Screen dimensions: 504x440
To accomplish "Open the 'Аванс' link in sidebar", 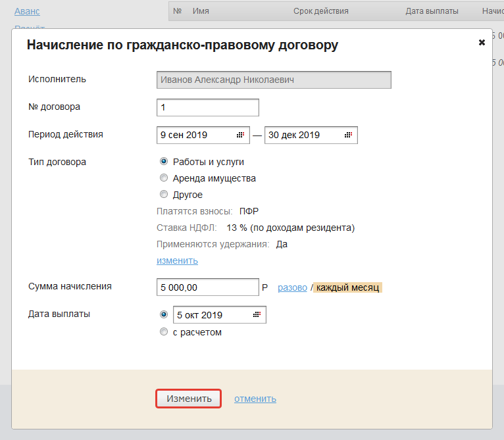I will point(27,11).
